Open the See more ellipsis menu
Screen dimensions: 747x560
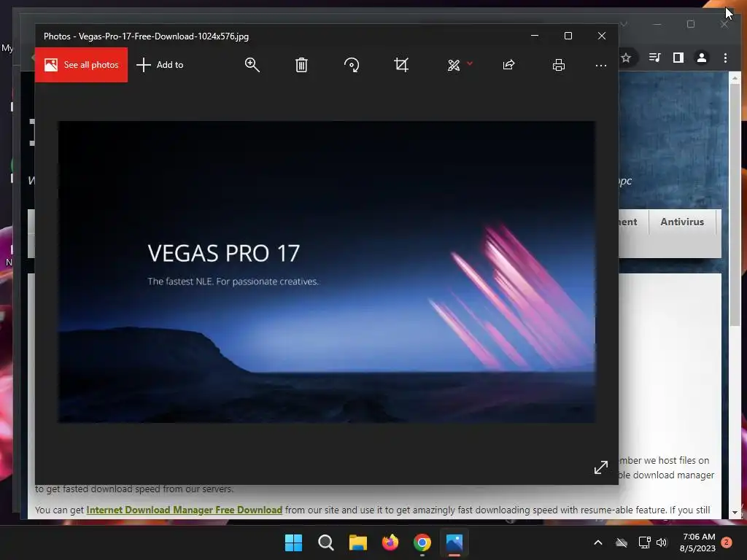[601, 65]
